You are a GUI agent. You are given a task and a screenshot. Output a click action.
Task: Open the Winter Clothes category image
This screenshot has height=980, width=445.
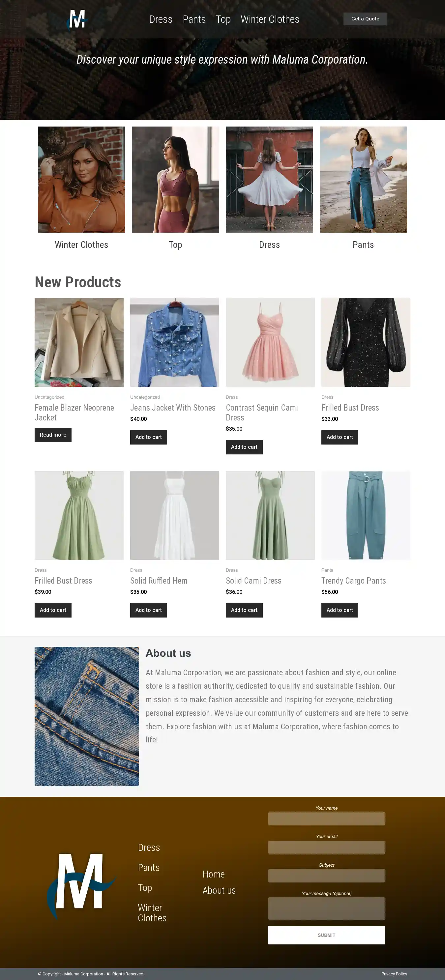click(81, 180)
